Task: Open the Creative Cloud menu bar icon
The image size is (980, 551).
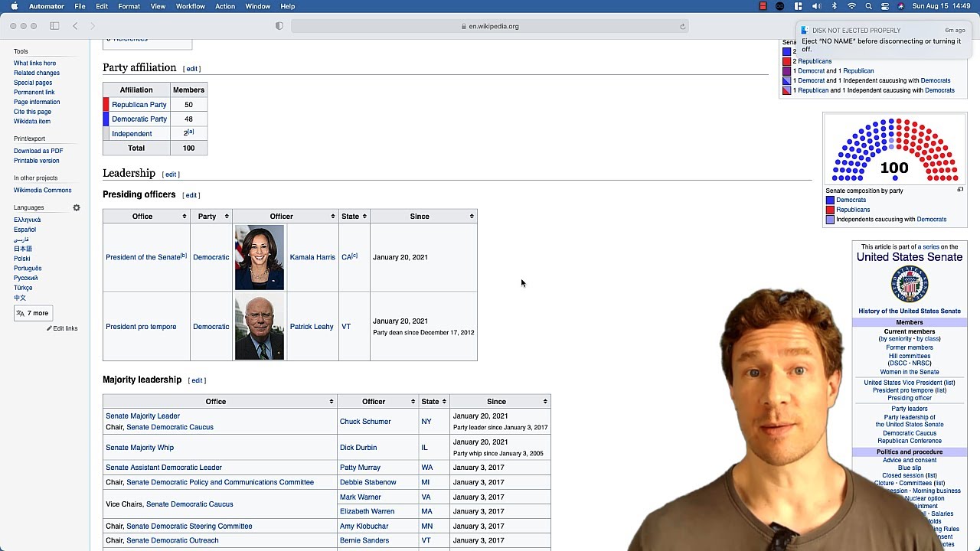Action: point(780,6)
